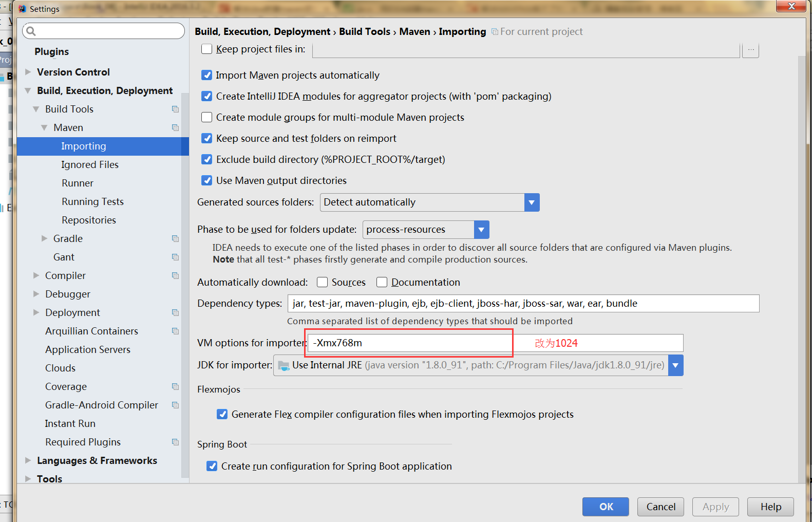812x522 pixels.
Task: Click the settings search field
Action: point(103,31)
